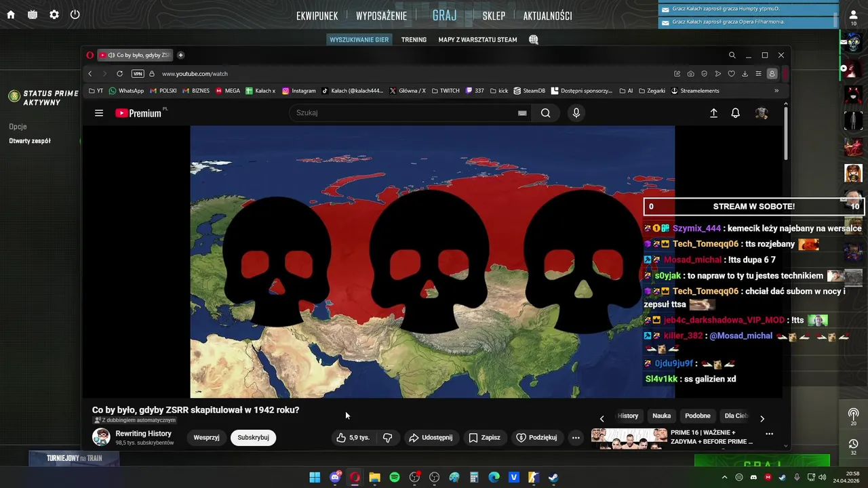Screen dimensions: 868x488
Task: Click the youtube.com/watch address bar
Action: click(x=195, y=73)
